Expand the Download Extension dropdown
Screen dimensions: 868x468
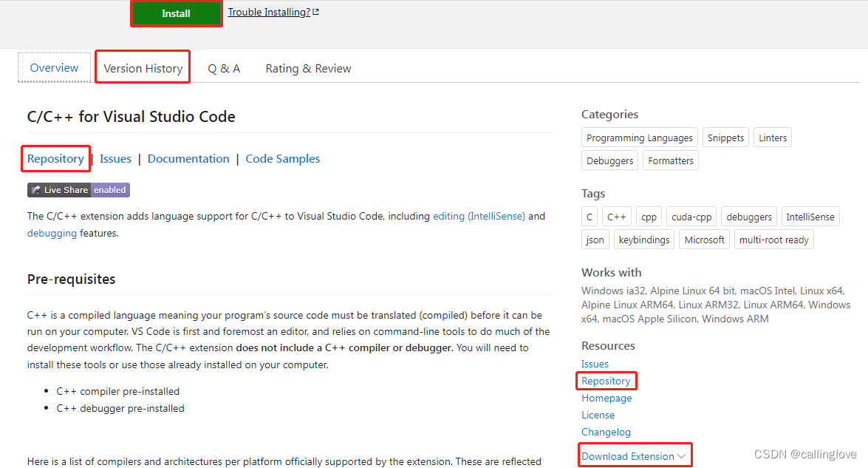pyautogui.click(x=633, y=456)
